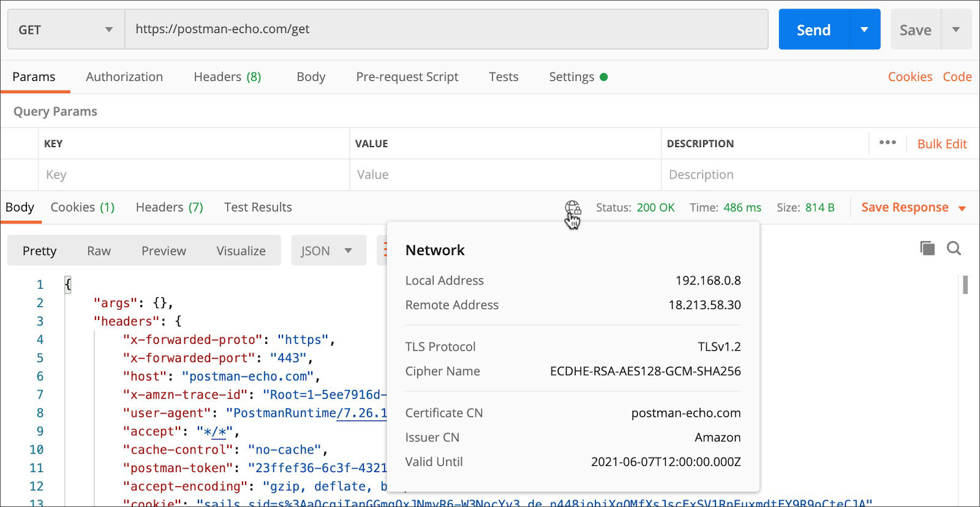Open the Save options dropdown arrow
The width and height of the screenshot is (980, 507).
pyautogui.click(x=956, y=29)
